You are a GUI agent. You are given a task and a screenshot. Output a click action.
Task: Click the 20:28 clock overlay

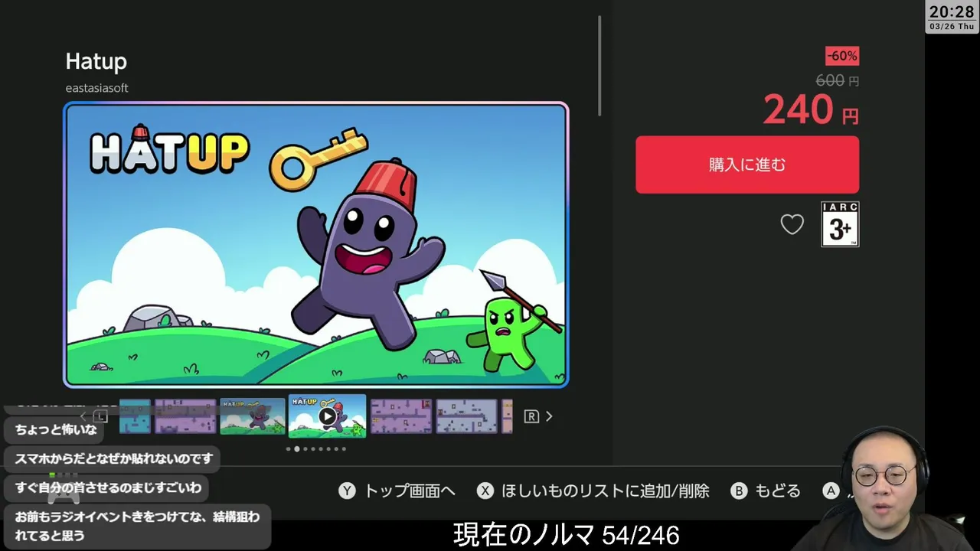(952, 11)
